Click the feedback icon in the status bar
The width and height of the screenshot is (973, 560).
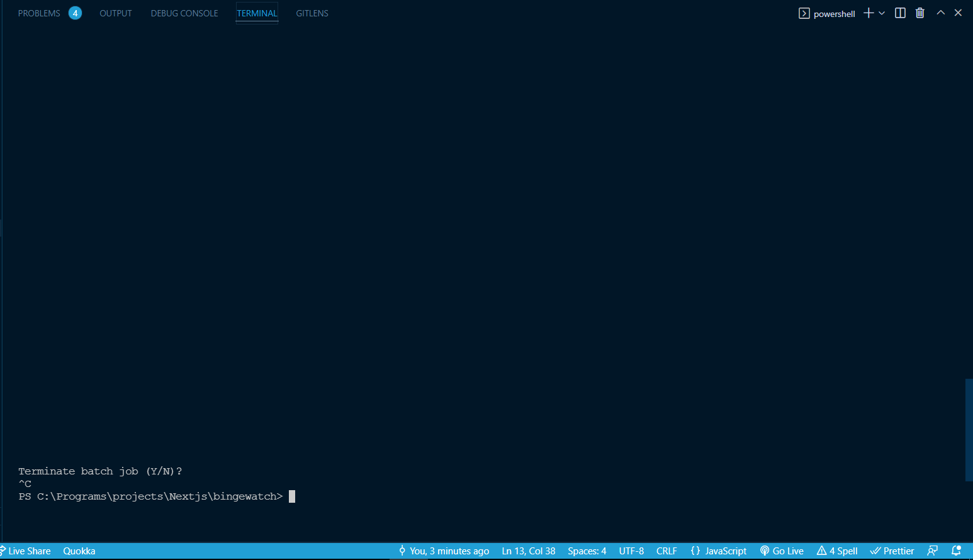(933, 551)
